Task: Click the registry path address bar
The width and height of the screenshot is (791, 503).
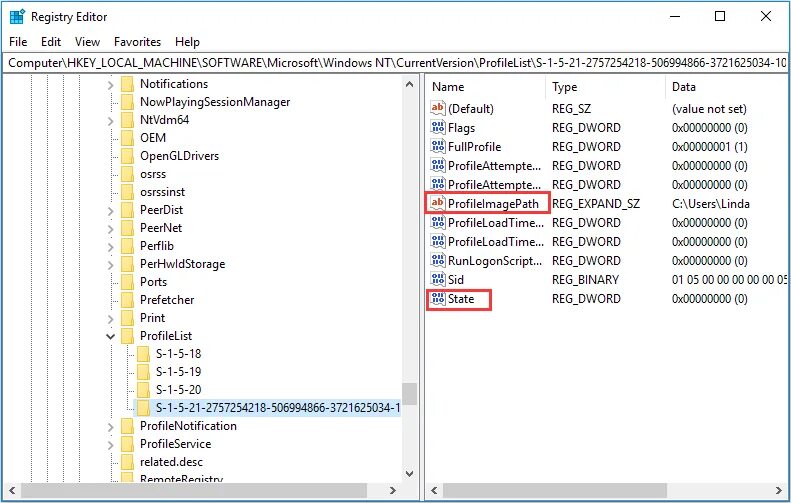Action: (396, 63)
